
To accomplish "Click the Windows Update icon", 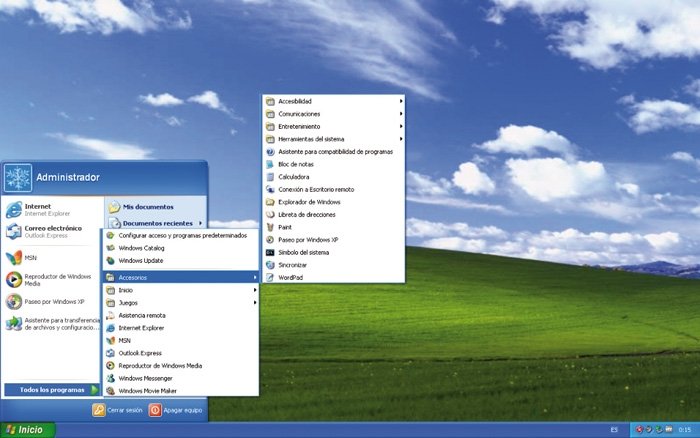I will point(110,260).
